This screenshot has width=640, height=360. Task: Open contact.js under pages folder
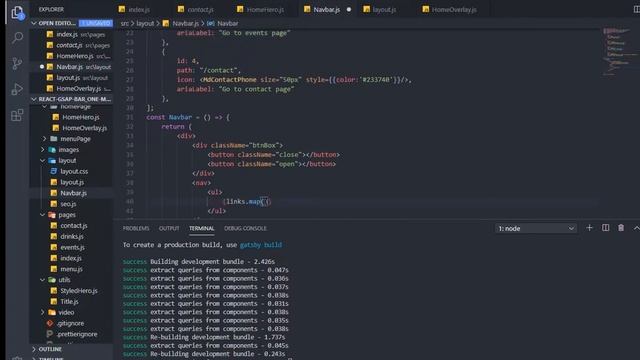pos(71,225)
